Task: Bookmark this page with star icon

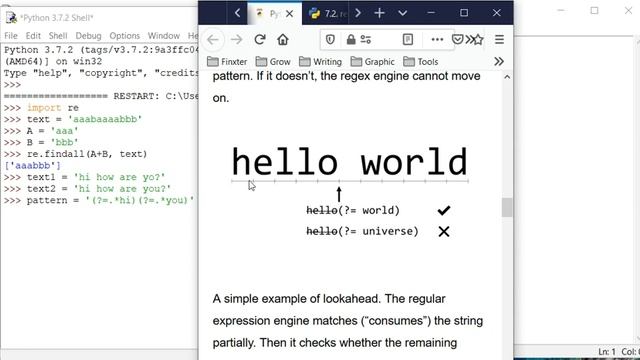Action: [x=478, y=40]
